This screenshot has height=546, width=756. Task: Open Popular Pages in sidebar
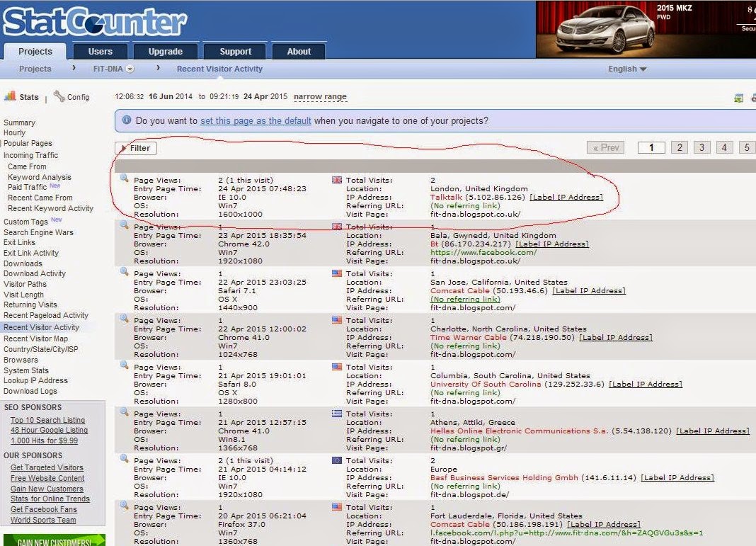click(x=28, y=143)
